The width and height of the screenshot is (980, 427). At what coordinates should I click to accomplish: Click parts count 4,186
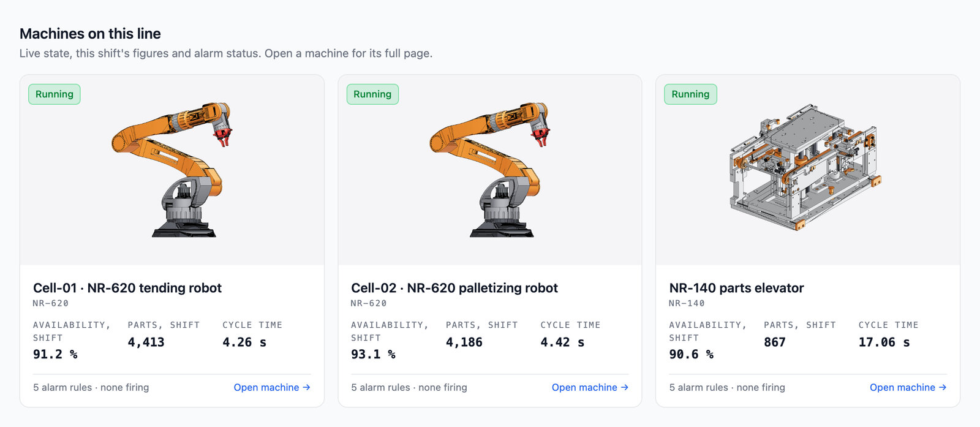(x=464, y=342)
